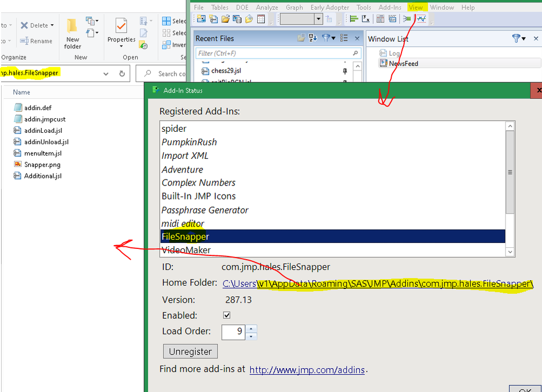Expand the Explorer address bar history chevron
542x392 pixels.
point(106,74)
